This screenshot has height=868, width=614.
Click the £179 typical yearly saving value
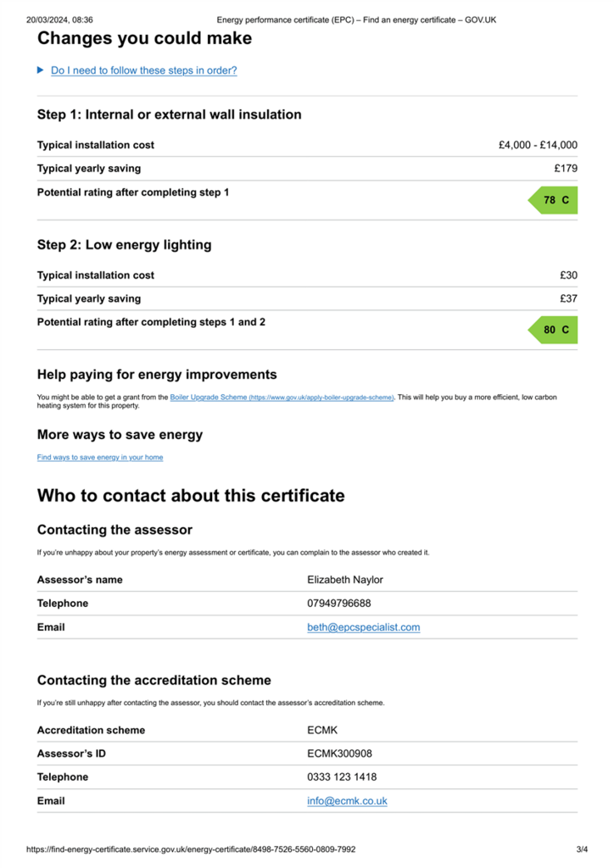click(x=566, y=169)
